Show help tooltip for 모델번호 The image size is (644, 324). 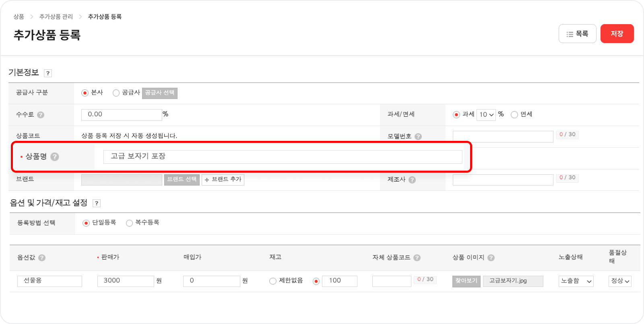418,136
